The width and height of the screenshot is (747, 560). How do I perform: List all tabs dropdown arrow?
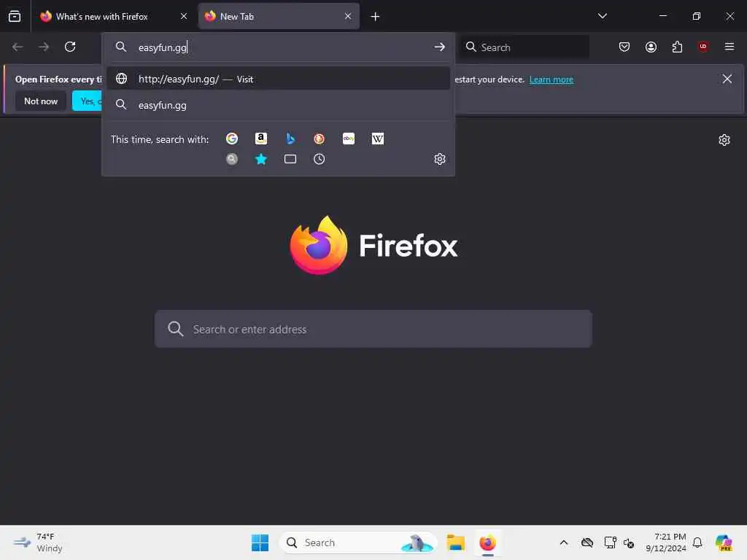point(602,16)
